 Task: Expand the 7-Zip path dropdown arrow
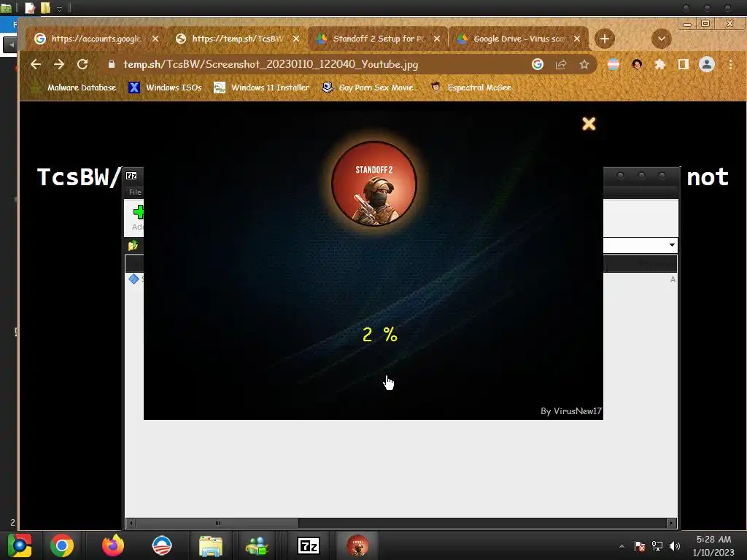672,245
